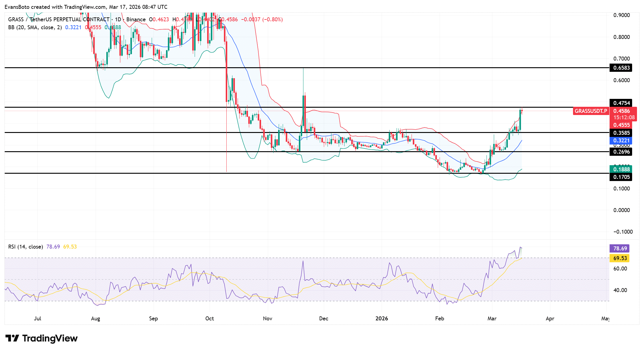Open the BB (20, SMA, close, 2) legend
The height and width of the screenshot is (352, 644).
(35, 27)
